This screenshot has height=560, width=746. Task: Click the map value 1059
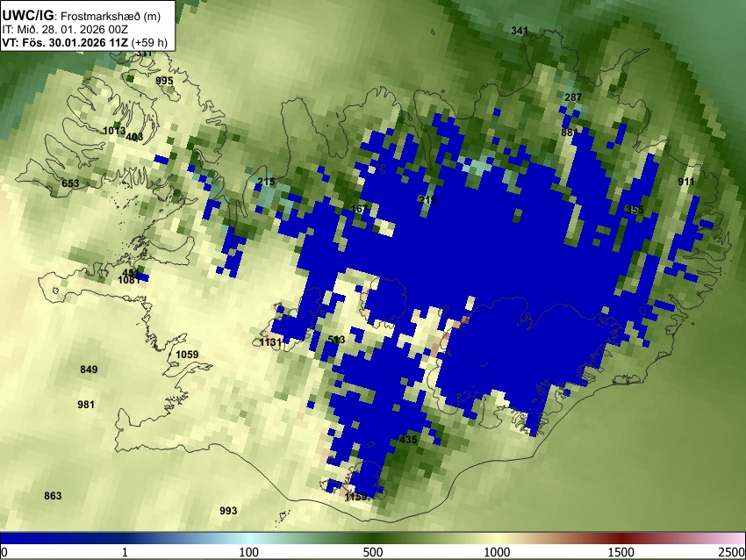click(x=187, y=355)
